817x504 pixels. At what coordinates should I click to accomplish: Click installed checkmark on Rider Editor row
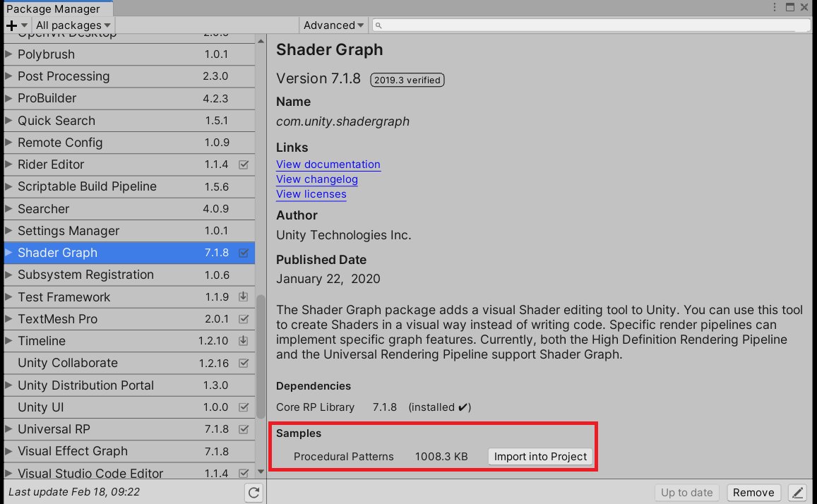pos(244,164)
